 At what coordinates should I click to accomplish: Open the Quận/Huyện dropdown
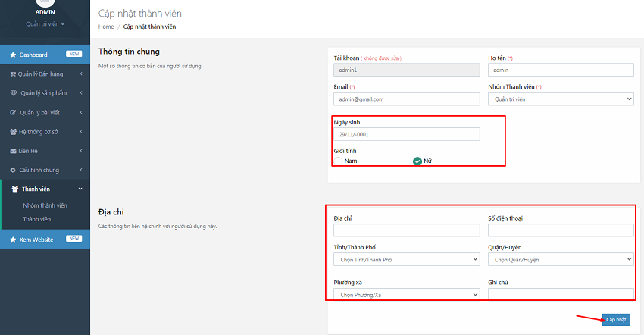point(561,260)
